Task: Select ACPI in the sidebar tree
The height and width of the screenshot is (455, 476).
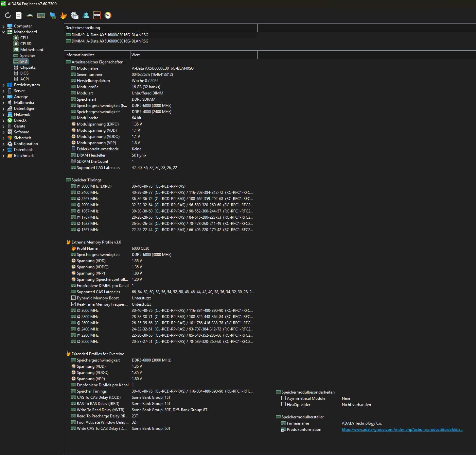Action: click(x=25, y=79)
